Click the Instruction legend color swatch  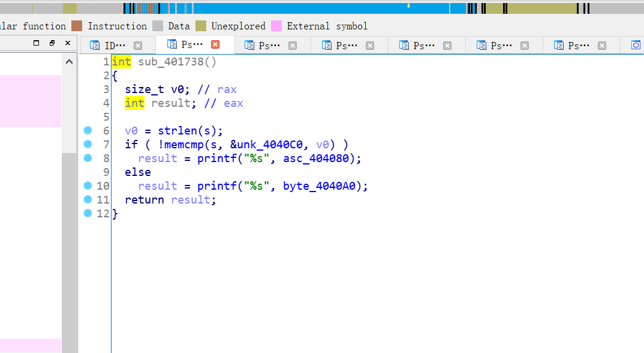[x=77, y=26]
